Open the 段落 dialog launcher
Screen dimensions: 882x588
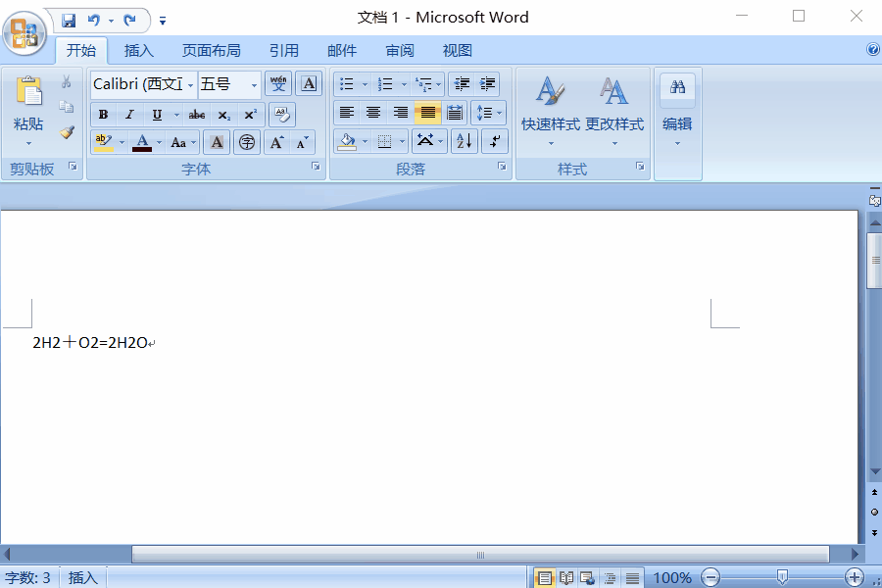coord(502,166)
